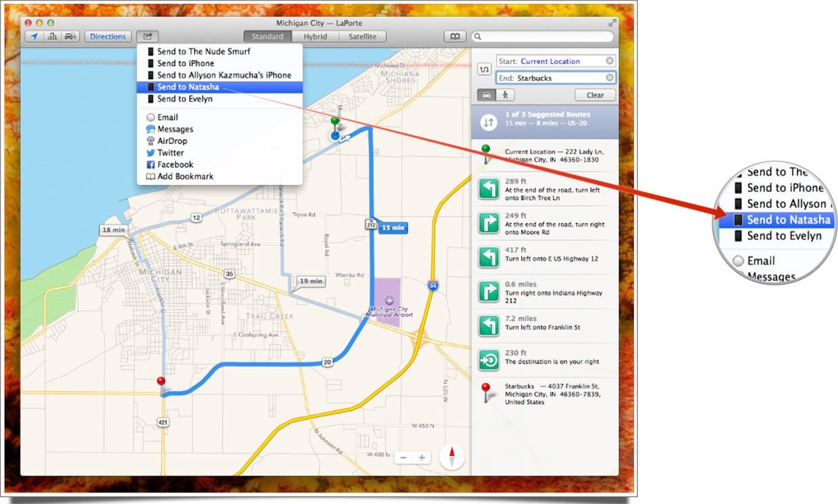Choose Send to iPhone
Image resolution: width=838 pixels, height=504 pixels.
click(x=220, y=64)
